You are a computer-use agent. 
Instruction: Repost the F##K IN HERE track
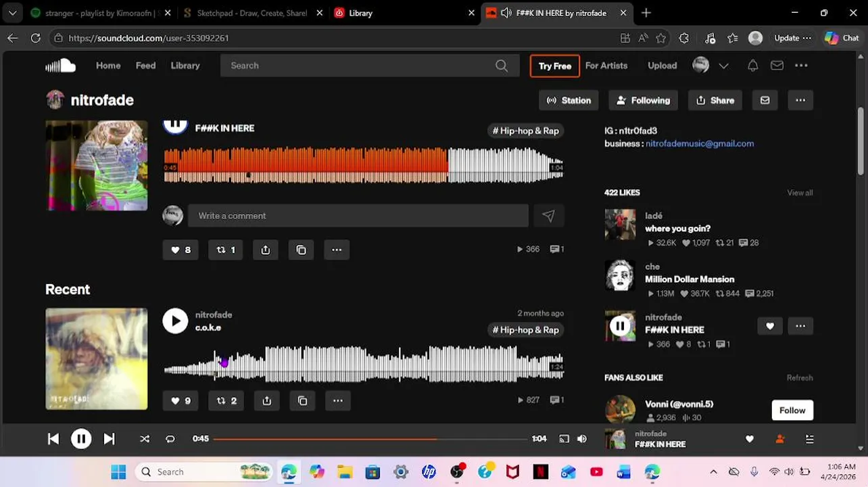click(225, 250)
